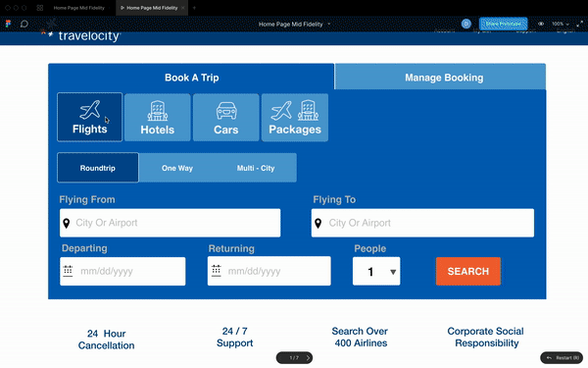The image size is (588, 368).
Task: Click the travelocity logo
Action: coord(80,35)
